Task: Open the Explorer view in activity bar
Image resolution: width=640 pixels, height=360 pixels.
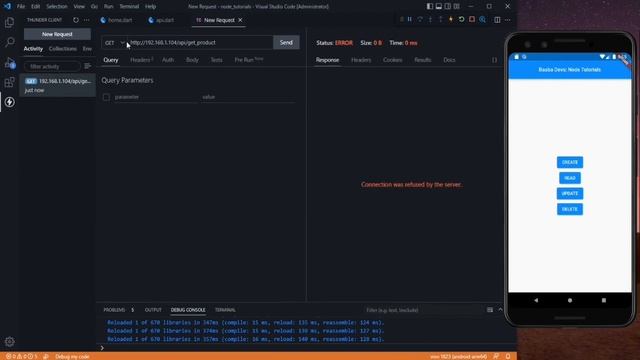Action: click(x=9, y=22)
